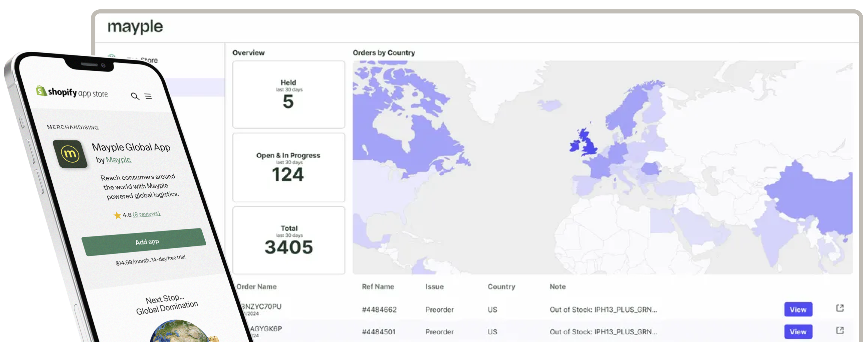Screen dimensions: 868x342
Task: Click the Next Stop Global Domination text
Action: [167, 304]
